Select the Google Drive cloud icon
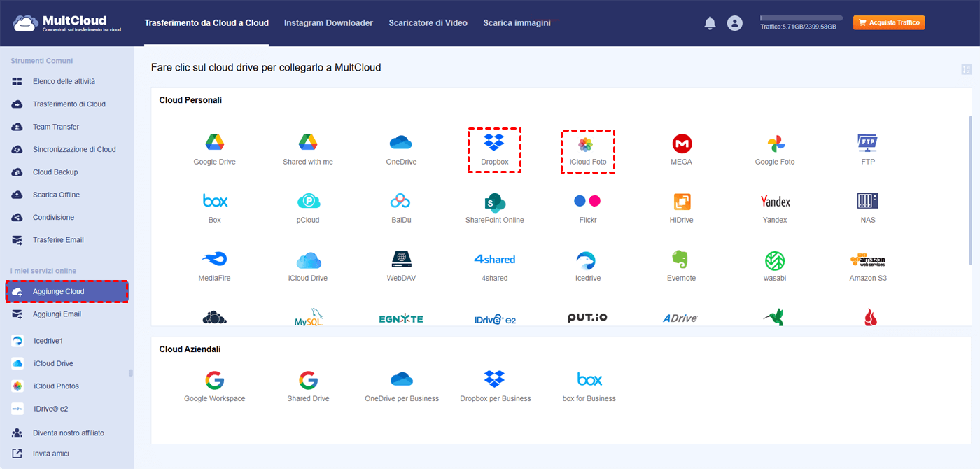The image size is (980, 469). tap(214, 143)
